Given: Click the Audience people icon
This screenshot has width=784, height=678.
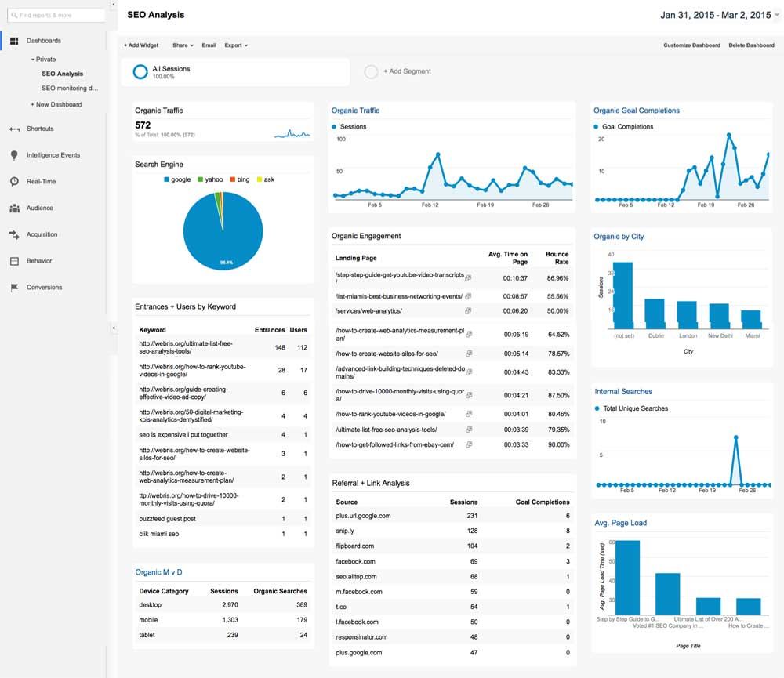Looking at the screenshot, I should pyautogui.click(x=14, y=208).
